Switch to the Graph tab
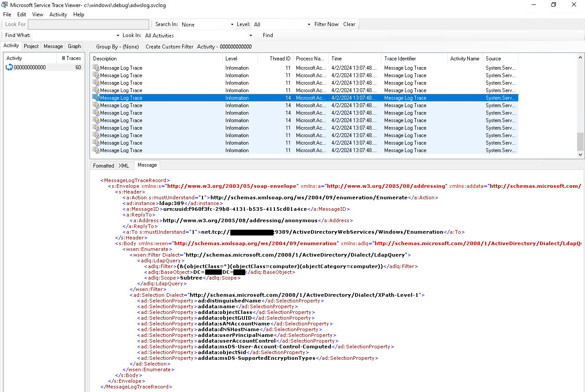This screenshot has height=392, width=585. 74,46
